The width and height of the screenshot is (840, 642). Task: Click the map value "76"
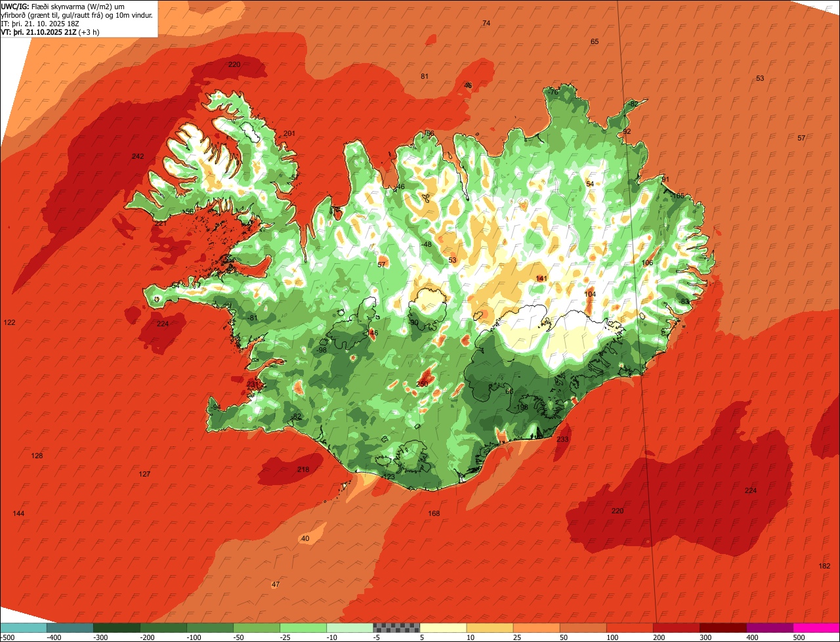[x=553, y=93]
